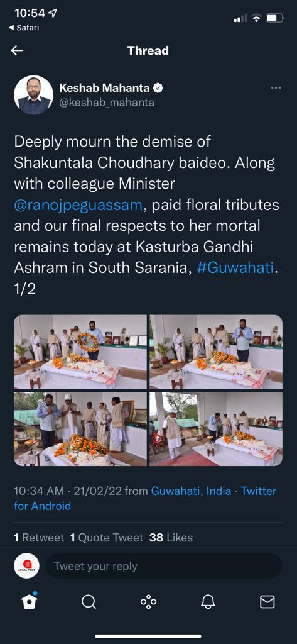Viewport: 297px width, 644px height.
Task: Open the Spaces tab icon
Action: click(x=148, y=602)
